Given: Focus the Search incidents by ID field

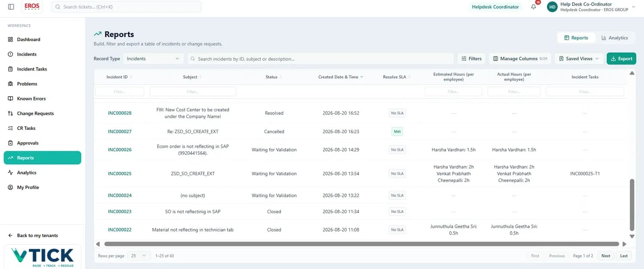Looking at the screenshot, I should [321, 59].
